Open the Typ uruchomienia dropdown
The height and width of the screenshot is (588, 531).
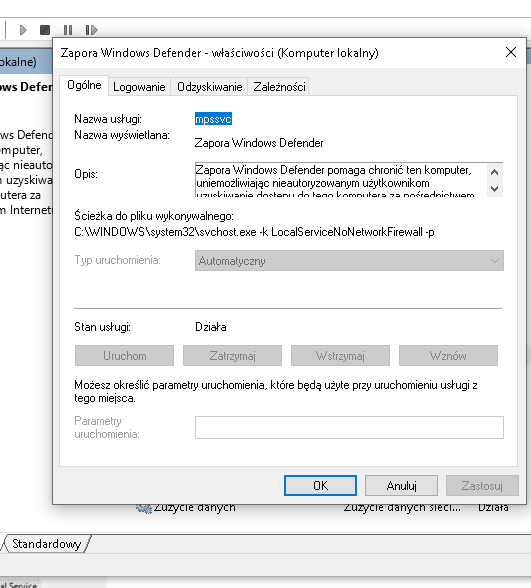coord(349,261)
